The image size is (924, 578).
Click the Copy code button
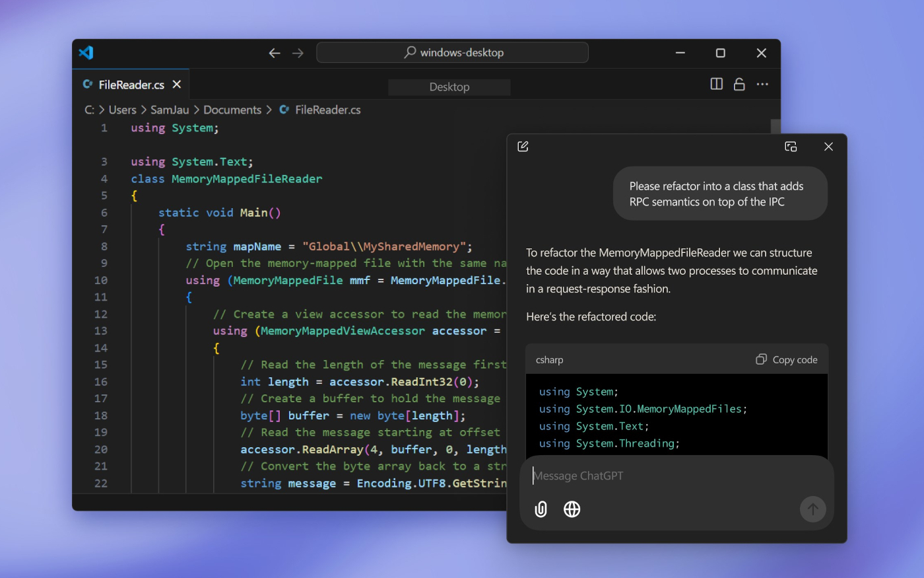[x=787, y=359]
